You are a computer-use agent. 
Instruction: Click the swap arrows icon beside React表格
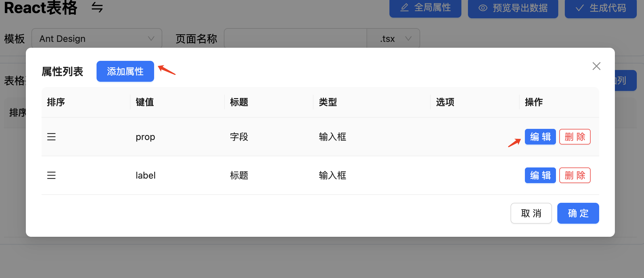97,8
